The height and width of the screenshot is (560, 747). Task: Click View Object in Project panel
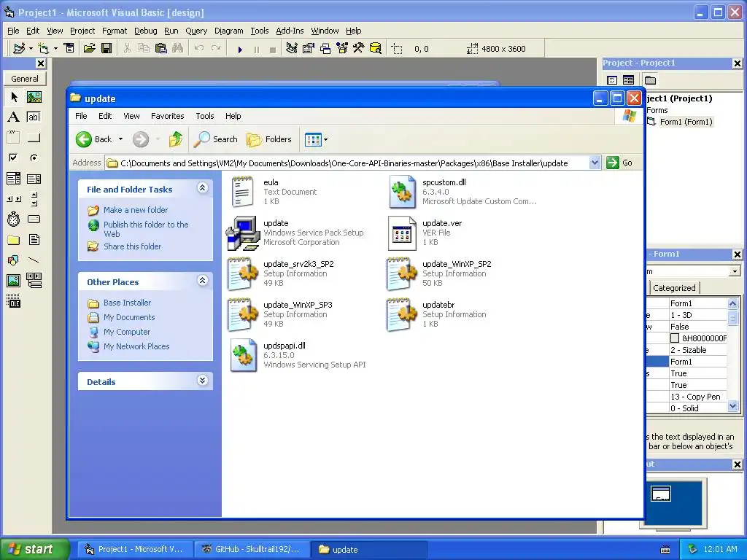point(628,80)
